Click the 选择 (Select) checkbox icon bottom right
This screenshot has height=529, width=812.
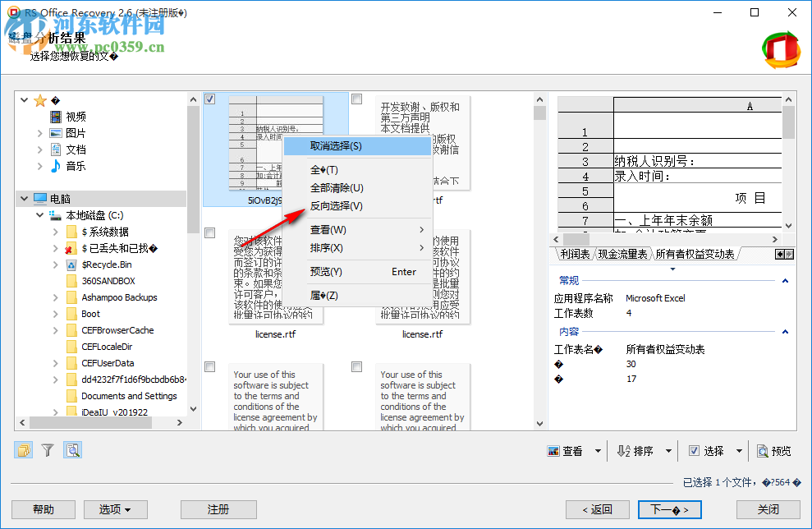[695, 450]
